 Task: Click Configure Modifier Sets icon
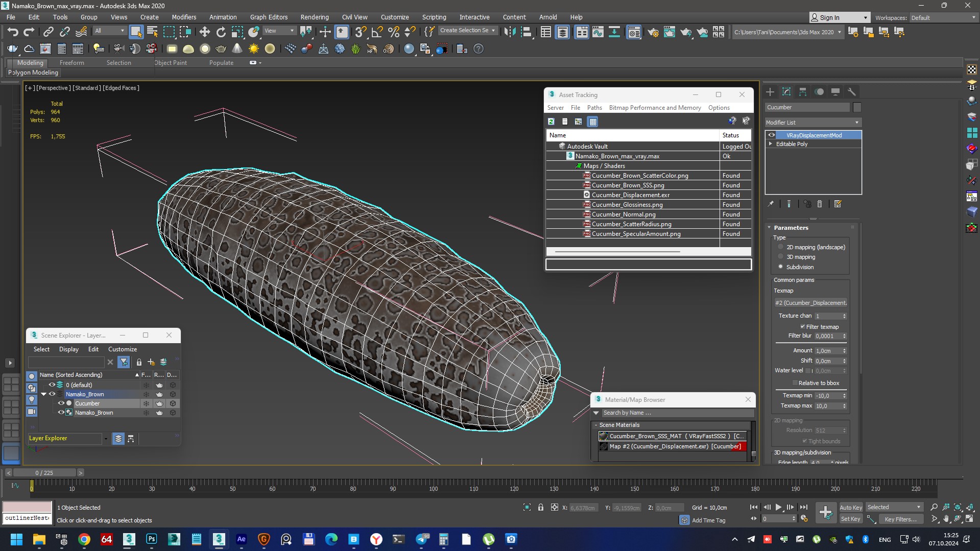tap(838, 204)
